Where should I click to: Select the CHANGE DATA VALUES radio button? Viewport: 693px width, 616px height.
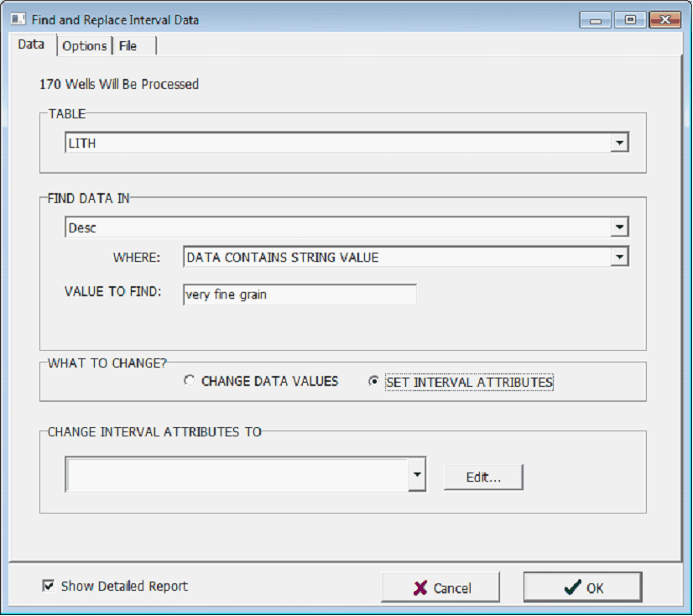190,381
